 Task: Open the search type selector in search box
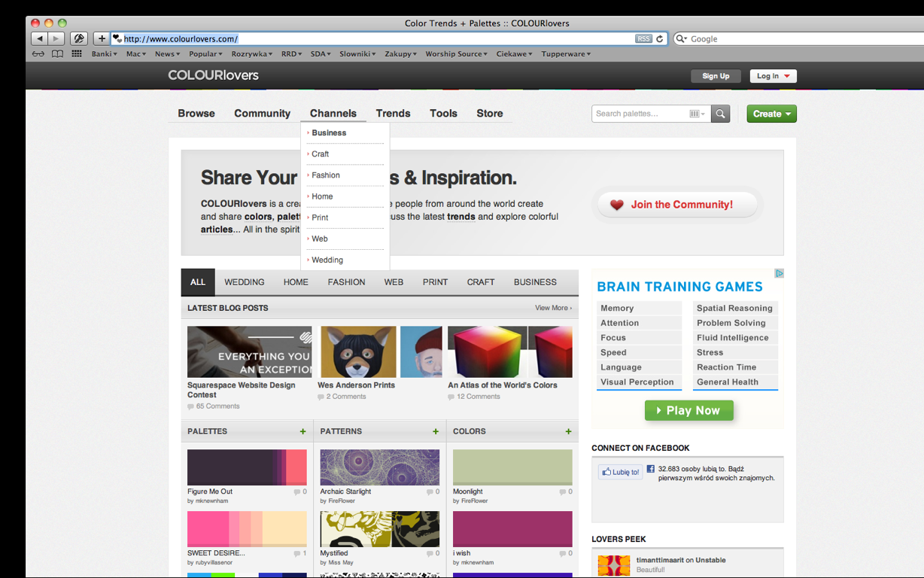[x=698, y=114]
